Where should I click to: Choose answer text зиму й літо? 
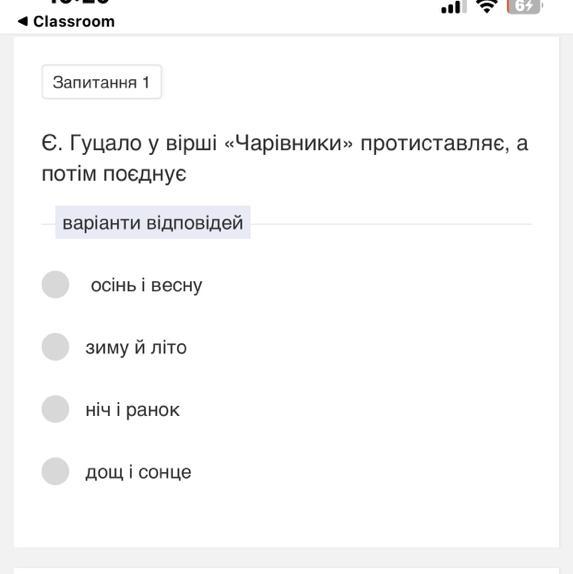[136, 347]
